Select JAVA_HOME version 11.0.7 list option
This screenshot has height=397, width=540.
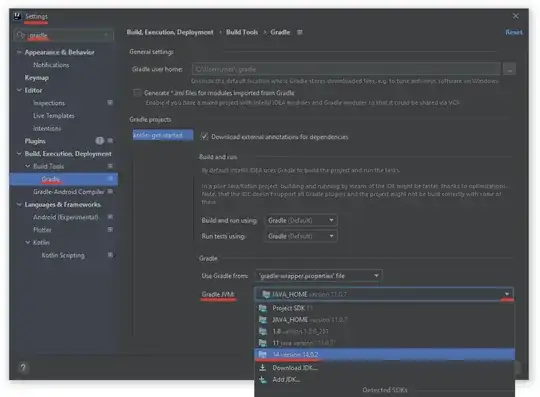tap(384, 320)
